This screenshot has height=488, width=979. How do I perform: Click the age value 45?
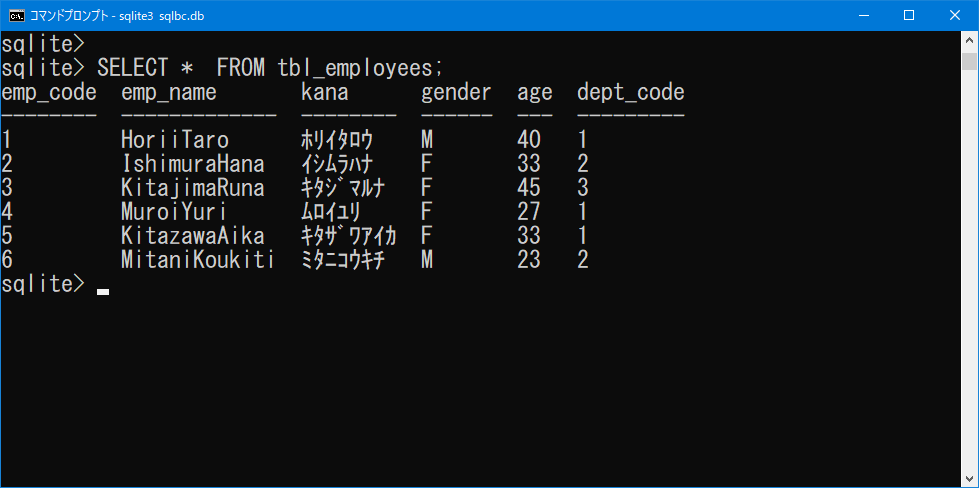click(529, 188)
